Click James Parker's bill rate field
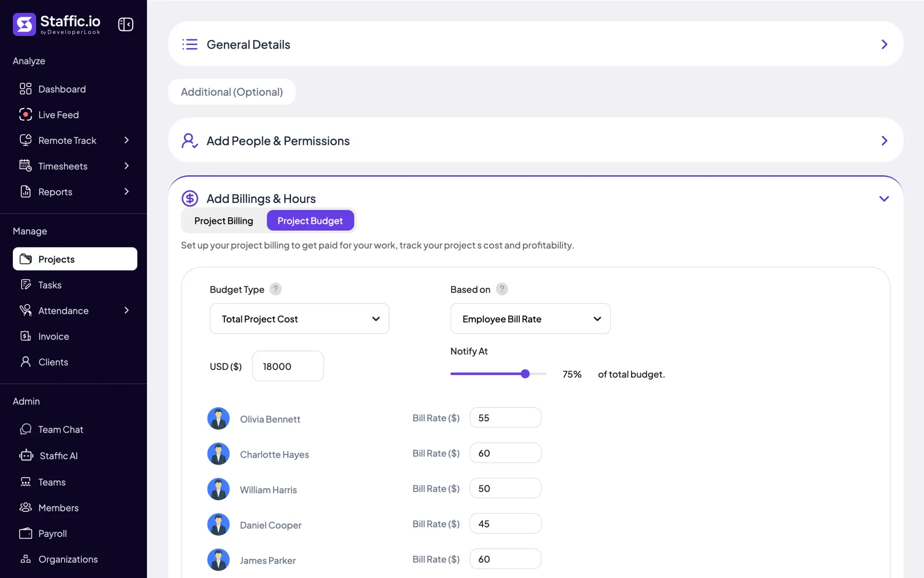This screenshot has height=578, width=924. (505, 559)
